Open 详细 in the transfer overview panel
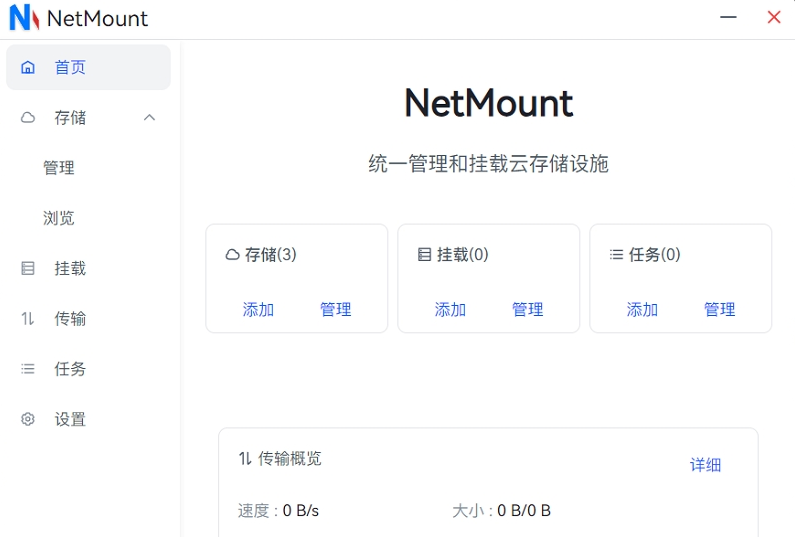Viewport: 795px width, 537px height. pos(705,465)
